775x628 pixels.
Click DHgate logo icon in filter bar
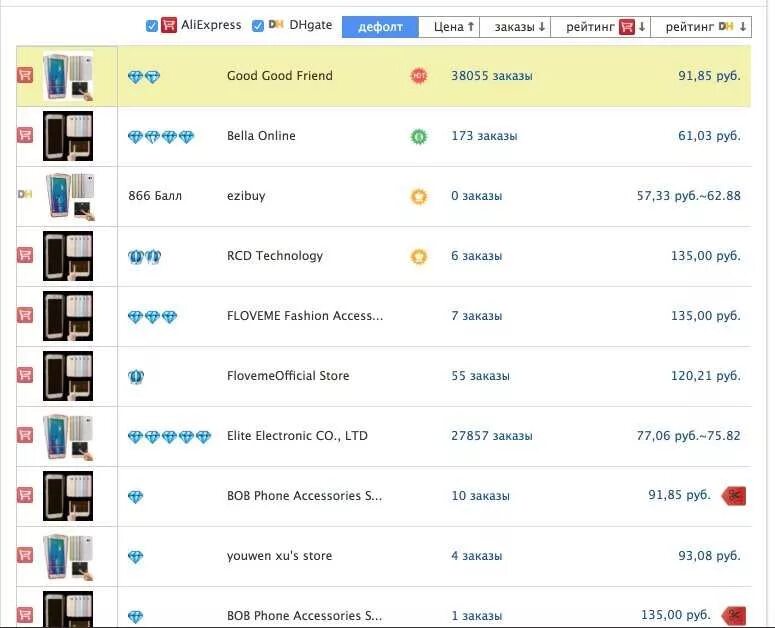tap(275, 24)
